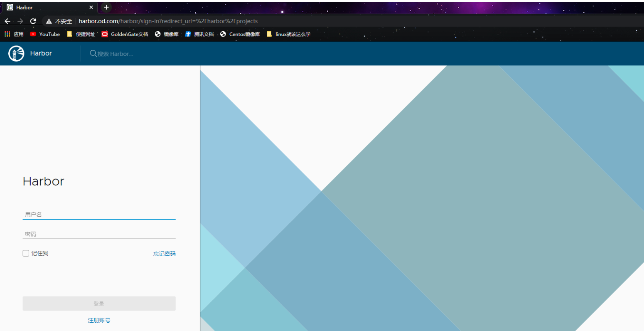
Task: Open the linux就该这么学 bookmark folder
Action: 288,34
